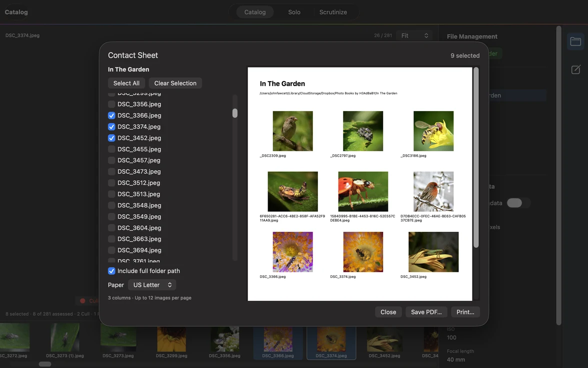Open the Paper size US Letter dropdown
The image size is (588, 368).
click(152, 284)
